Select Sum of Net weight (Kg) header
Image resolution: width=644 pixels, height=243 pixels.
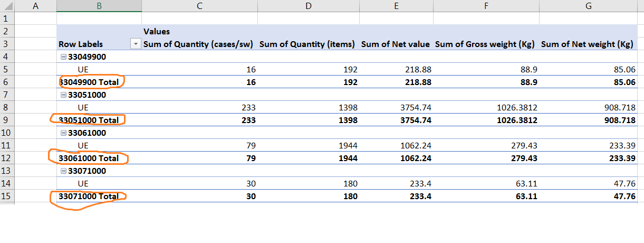pyautogui.click(x=589, y=44)
